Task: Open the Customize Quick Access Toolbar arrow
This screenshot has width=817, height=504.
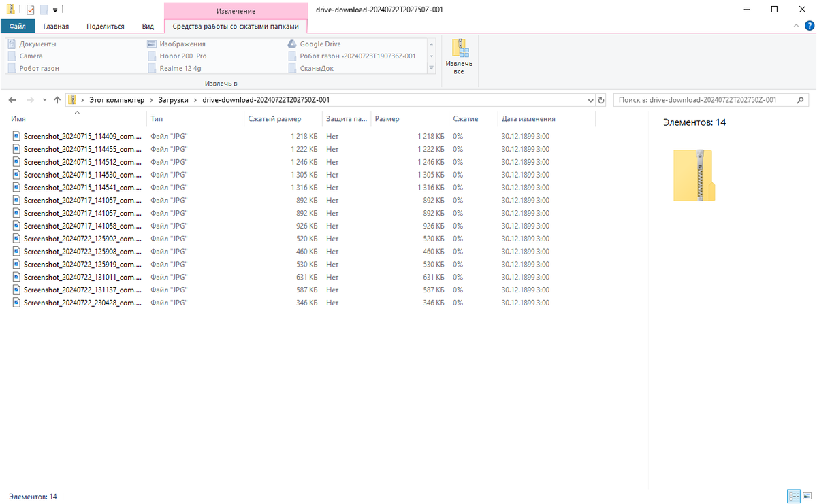Action: click(x=55, y=10)
